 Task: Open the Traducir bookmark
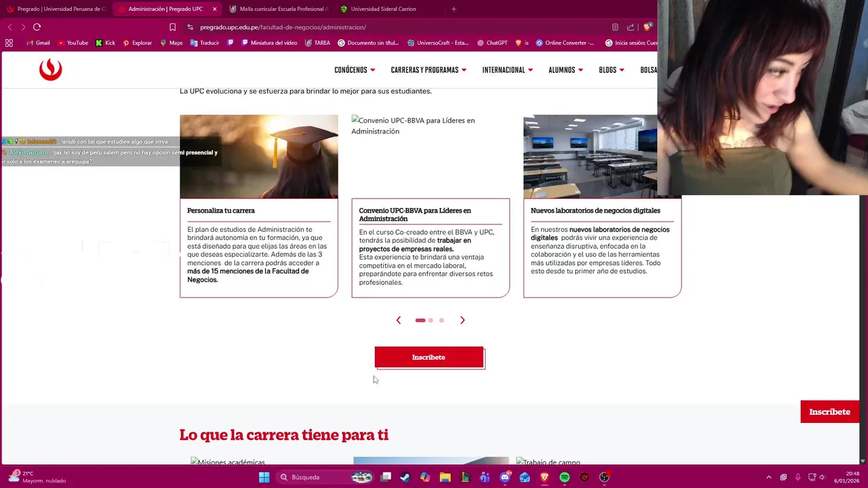tap(205, 43)
